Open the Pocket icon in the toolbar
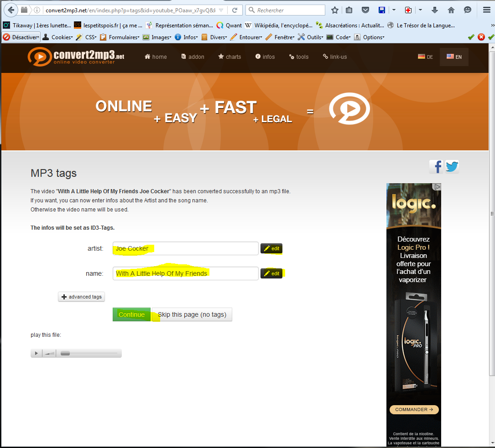 click(x=365, y=10)
